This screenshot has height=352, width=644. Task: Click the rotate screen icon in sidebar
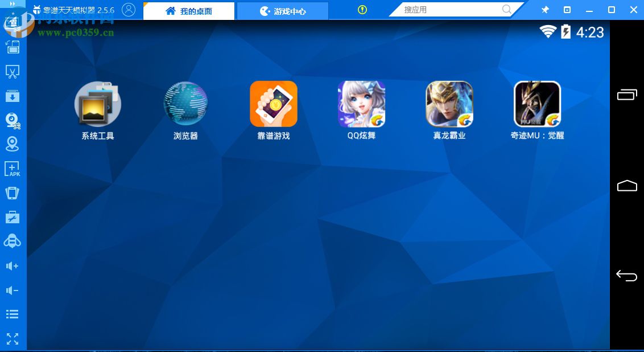[13, 47]
